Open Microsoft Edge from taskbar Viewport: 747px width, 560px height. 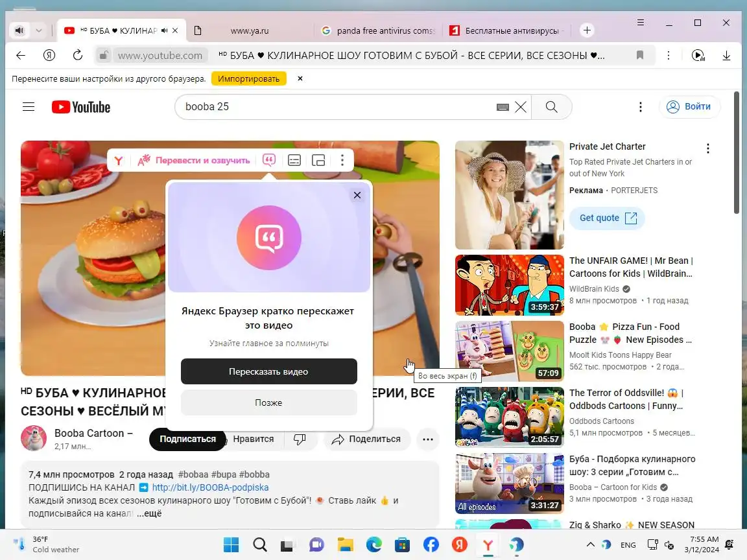(x=374, y=544)
